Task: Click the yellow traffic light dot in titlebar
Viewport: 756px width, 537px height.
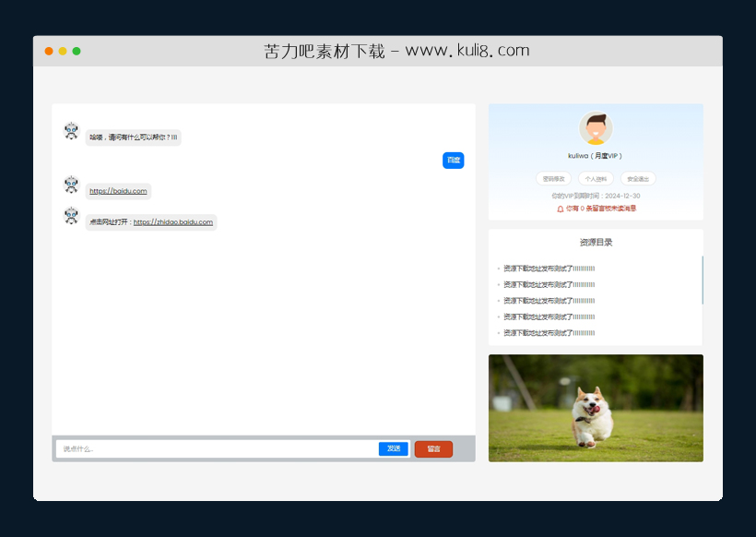Action: pos(62,51)
